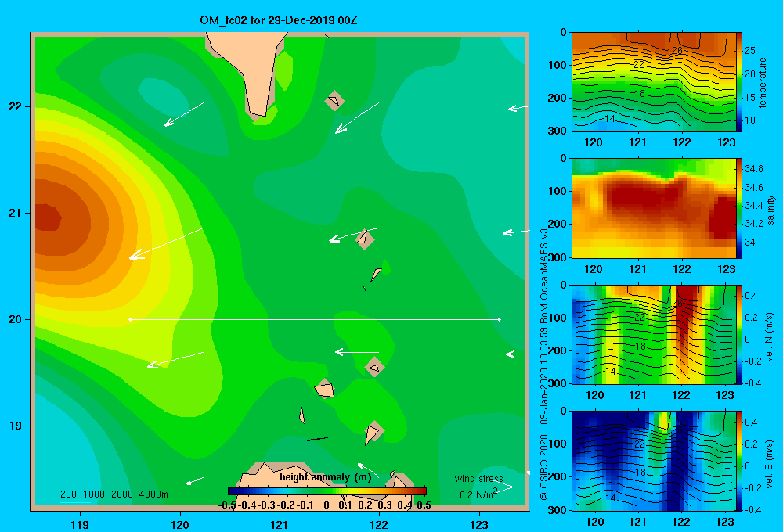Click longitude tick 120 on the main map
Viewport: 783px width, 532px height.
pyautogui.click(x=180, y=524)
